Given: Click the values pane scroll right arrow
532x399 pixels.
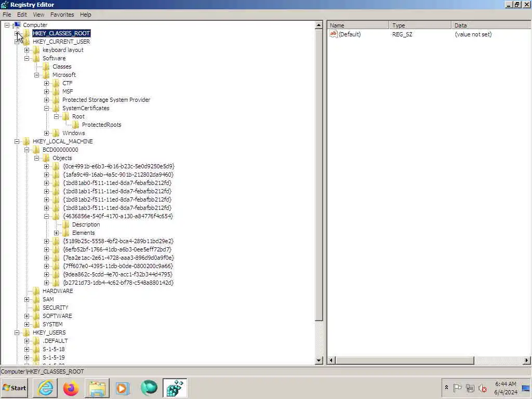Looking at the screenshot, I should pyautogui.click(x=527, y=361).
